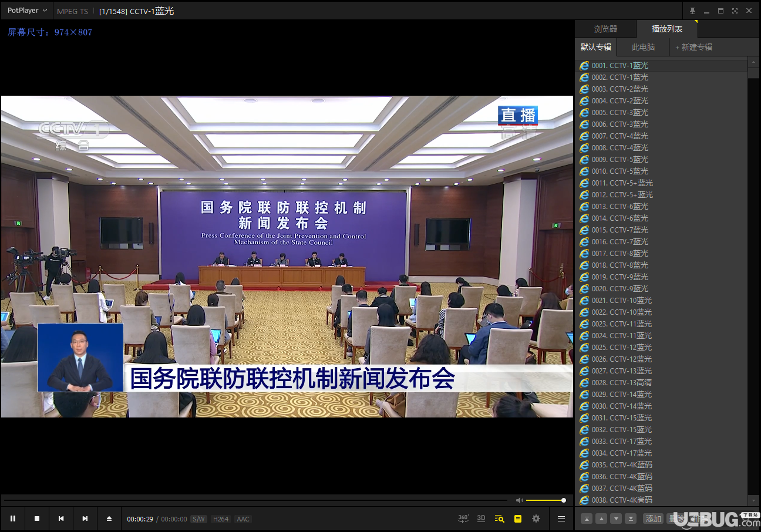Open playlist search icon
Screen dimensions: 761x532
[x=499, y=518]
